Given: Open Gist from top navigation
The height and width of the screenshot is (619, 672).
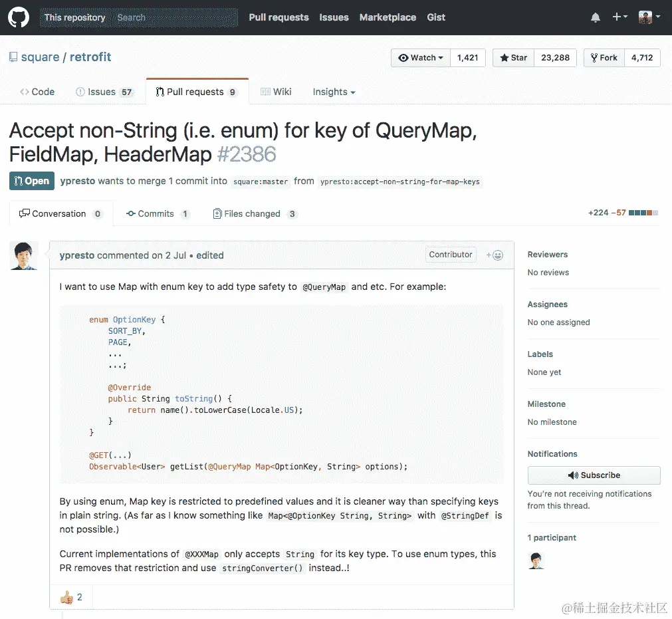Looking at the screenshot, I should pyautogui.click(x=436, y=17).
